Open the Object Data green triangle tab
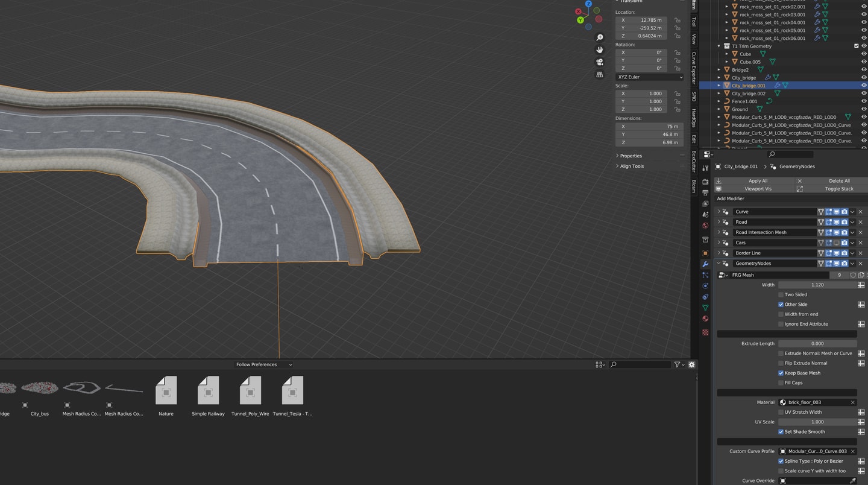This screenshot has height=485, width=868. click(705, 308)
